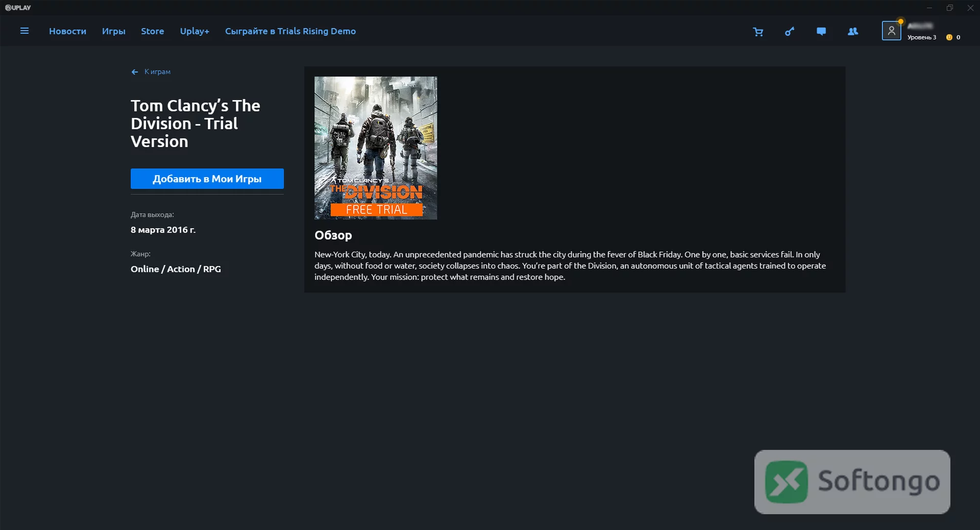980x530 pixels.
Task: Go back via К играм link
Action: pos(157,72)
